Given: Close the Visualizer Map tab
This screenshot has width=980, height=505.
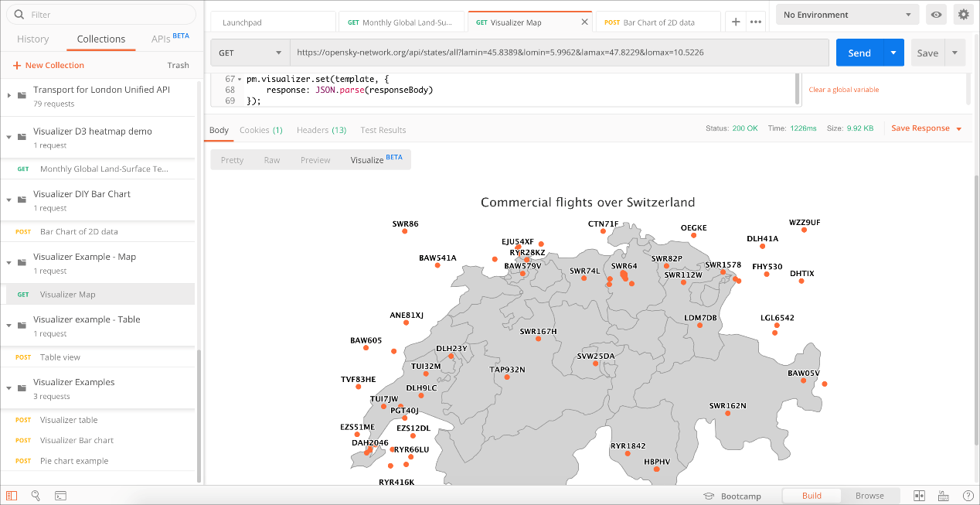Looking at the screenshot, I should click(x=584, y=22).
